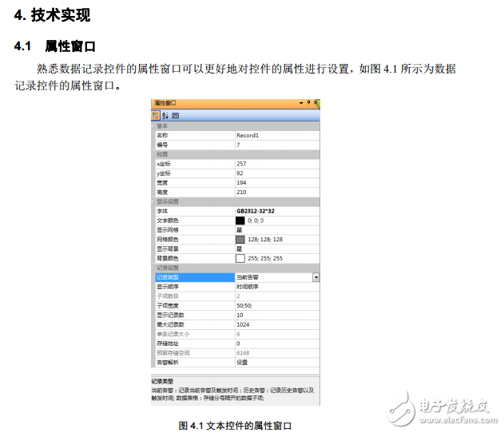504x433 pixels.
Task: Close the 属性窗口 panel
Action: coord(315,102)
